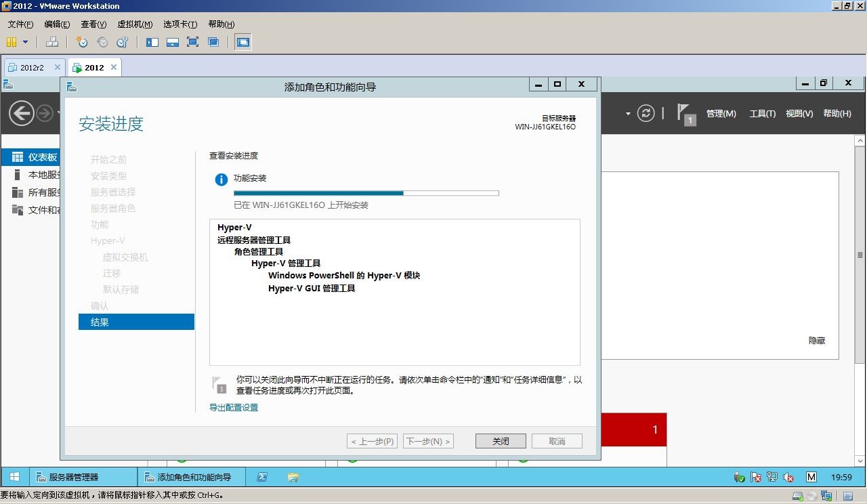Select 文件和存储服务 sidebar item
867x504 pixels.
(30, 210)
